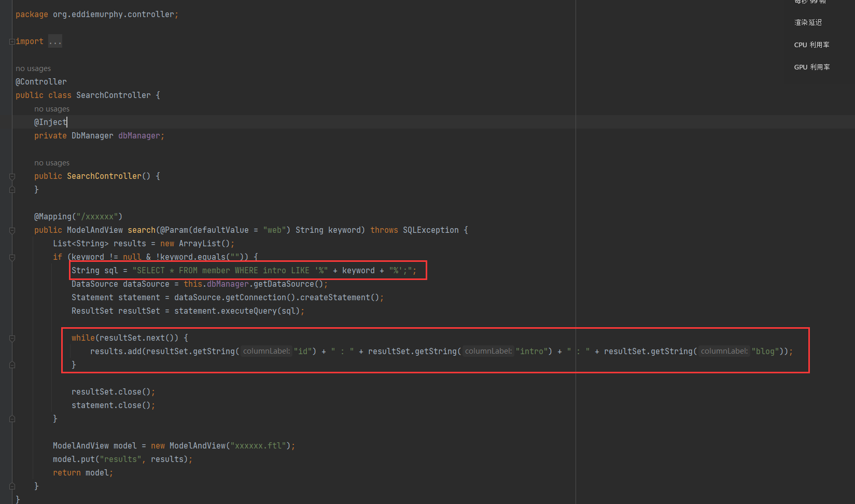
Task: Click the createStatement() method call
Action: pyautogui.click(x=340, y=298)
